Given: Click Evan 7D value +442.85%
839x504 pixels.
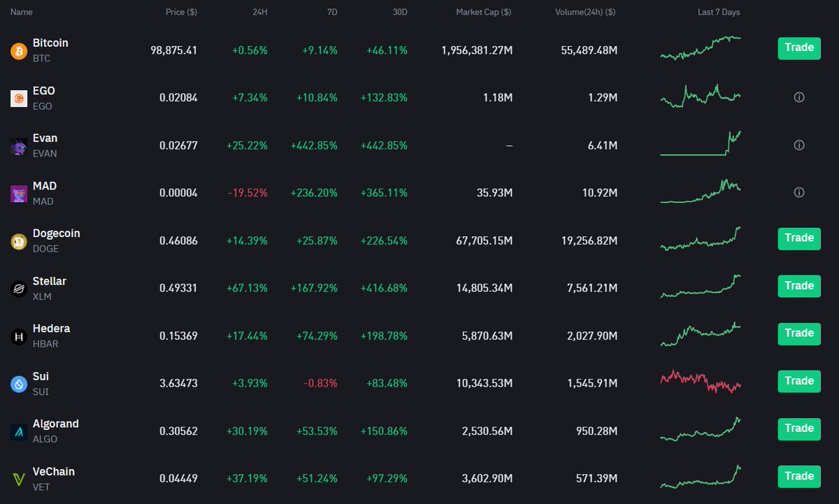Looking at the screenshot, I should coord(314,145).
